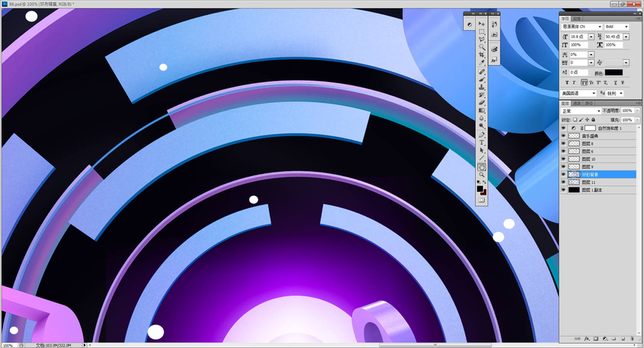Toggle All Caps text style
The height and width of the screenshot is (348, 644).
[585, 82]
